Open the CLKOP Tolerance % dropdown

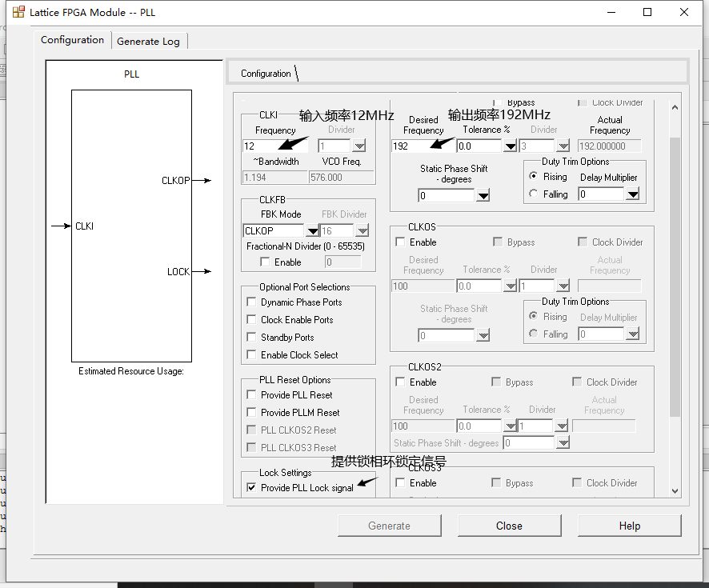tap(510, 146)
